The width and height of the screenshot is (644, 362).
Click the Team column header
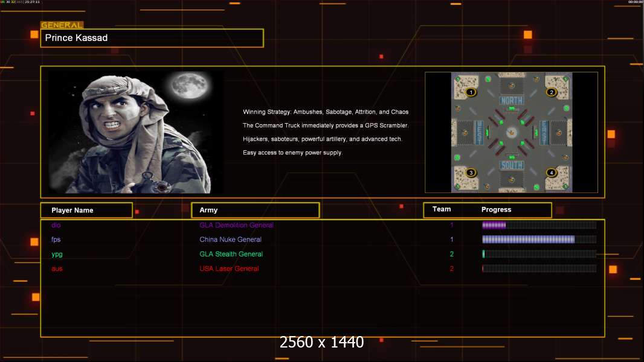(x=442, y=209)
